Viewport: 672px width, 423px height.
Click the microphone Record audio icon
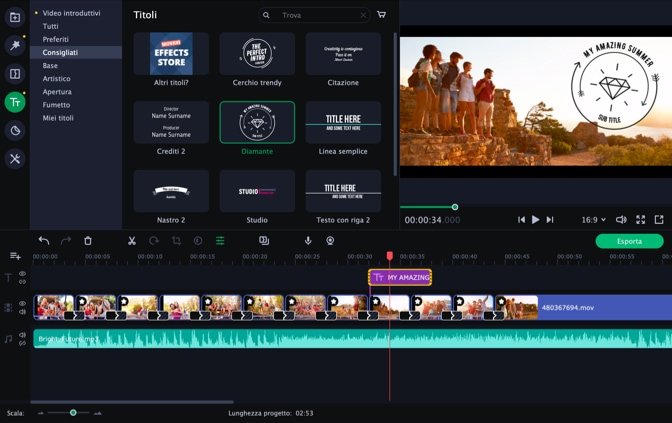pyautogui.click(x=308, y=241)
